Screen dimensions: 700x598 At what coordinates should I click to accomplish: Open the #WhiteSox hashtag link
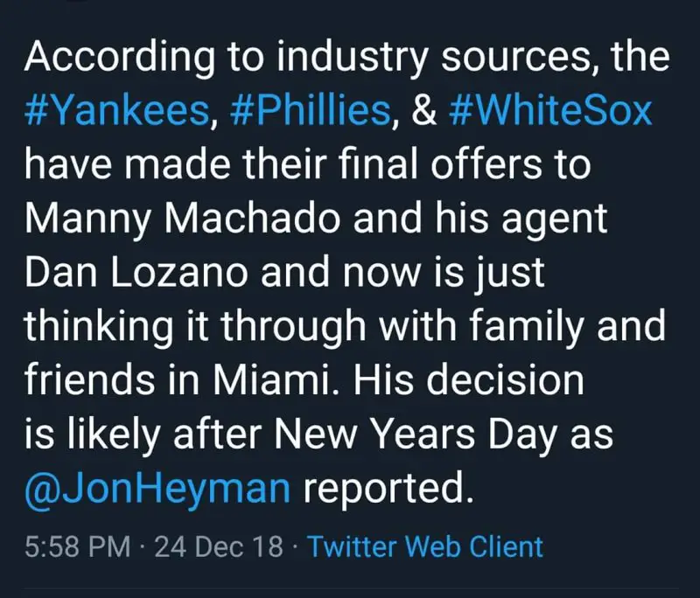pyautogui.click(x=551, y=114)
